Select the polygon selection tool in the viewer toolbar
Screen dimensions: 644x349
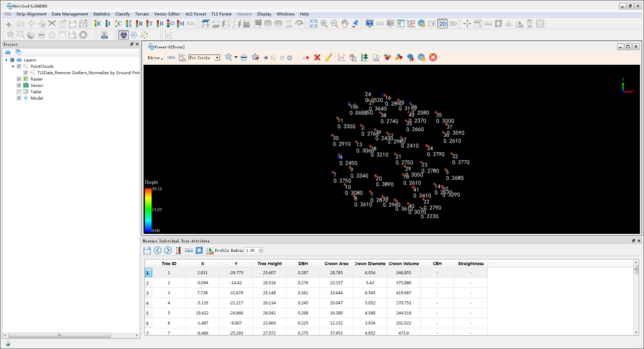[228, 57]
